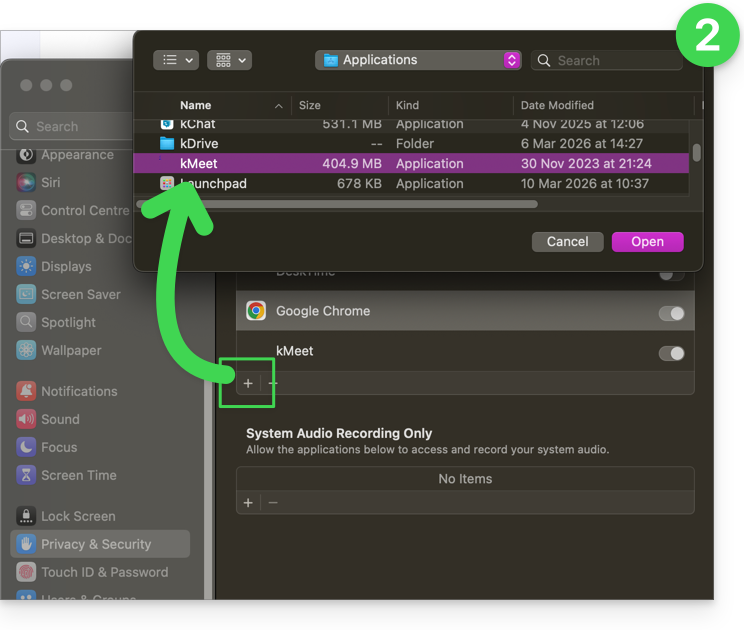Click the Search field in file dialog
This screenshot has width=744, height=630.
coord(612,60)
